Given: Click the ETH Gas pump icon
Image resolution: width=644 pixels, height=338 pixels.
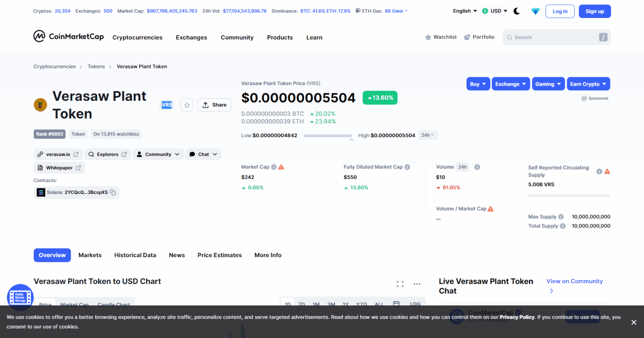Looking at the screenshot, I should pyautogui.click(x=358, y=11).
